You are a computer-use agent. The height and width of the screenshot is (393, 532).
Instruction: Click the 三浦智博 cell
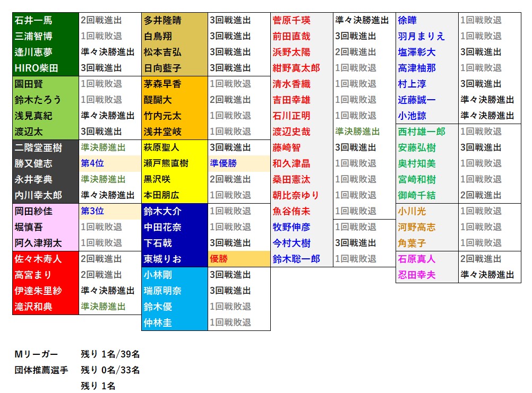pos(46,36)
